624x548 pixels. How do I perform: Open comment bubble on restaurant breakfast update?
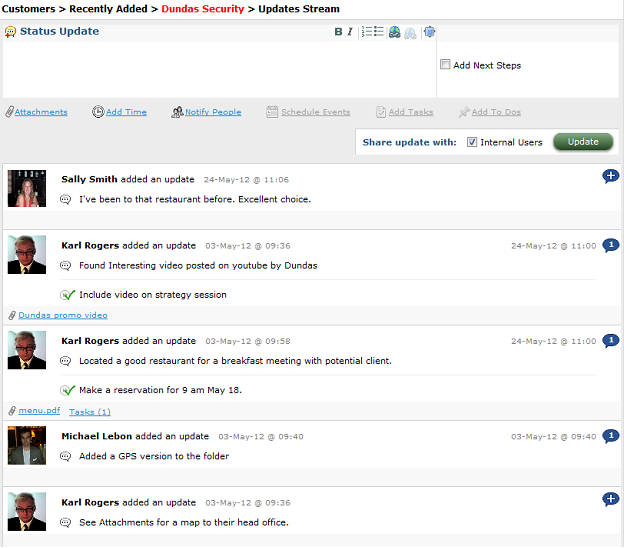(610, 341)
